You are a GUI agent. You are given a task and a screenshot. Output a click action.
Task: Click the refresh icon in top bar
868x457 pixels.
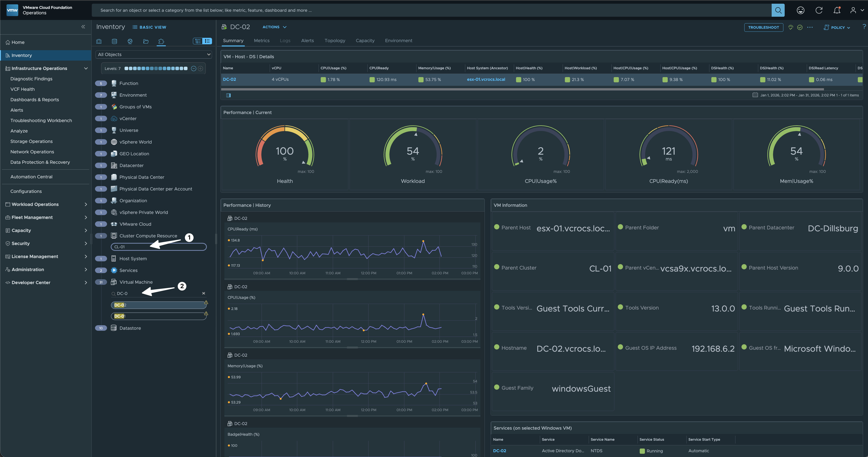point(819,10)
